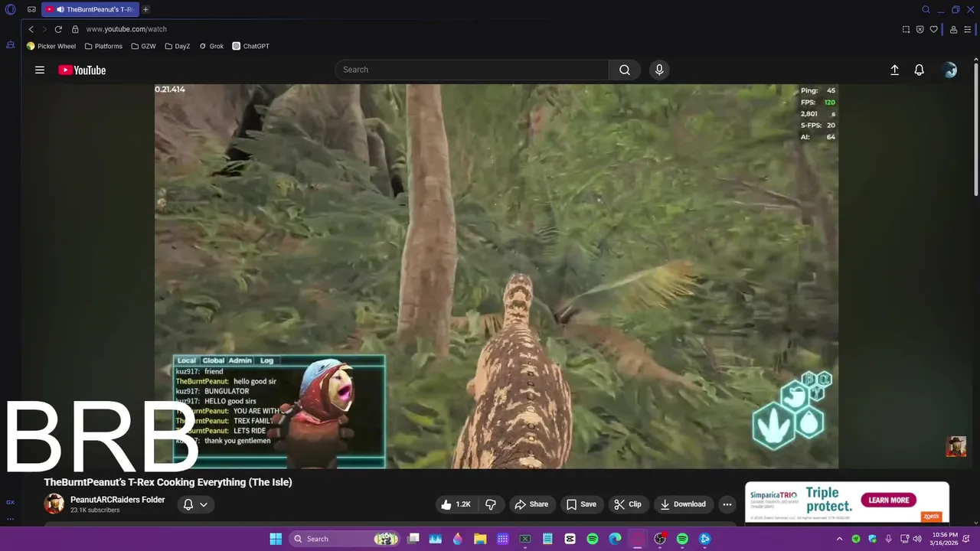Show hidden system tray icons chevron
980x551 pixels.
click(839, 539)
